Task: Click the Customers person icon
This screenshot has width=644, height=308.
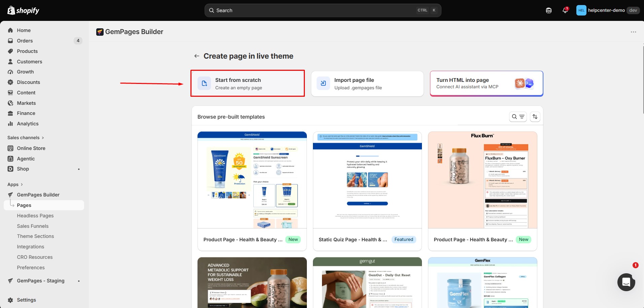Action: coord(10,62)
